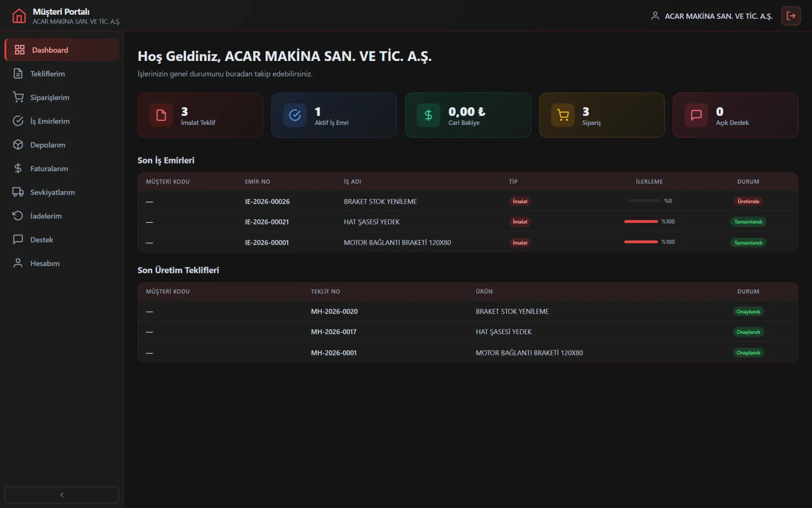Viewport: 812px width, 508px height.
Task: Click Tamamlandı badge in IE-2026-00021 row
Action: tap(748, 221)
